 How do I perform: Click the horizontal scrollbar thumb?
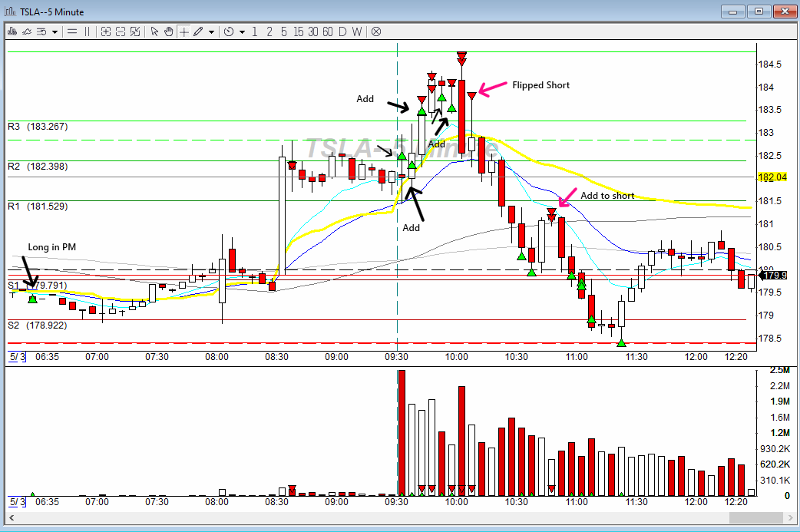[756, 517]
